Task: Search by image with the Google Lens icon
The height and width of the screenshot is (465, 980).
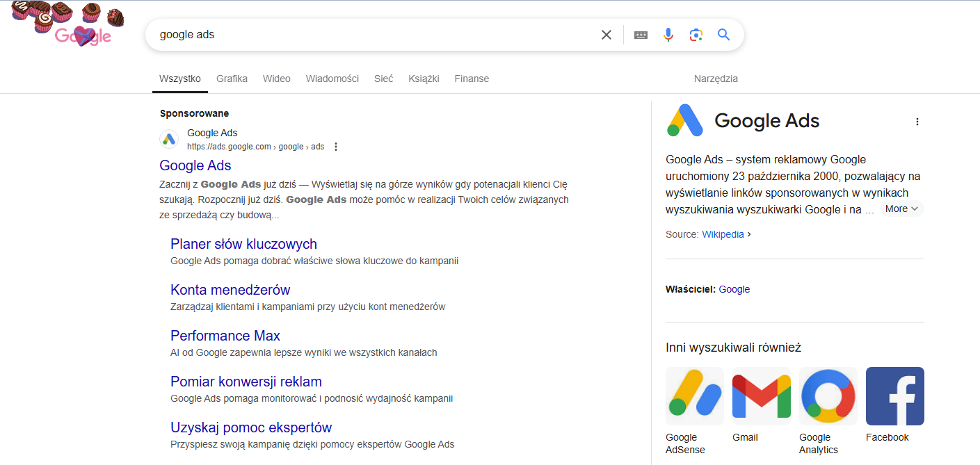Action: point(696,35)
